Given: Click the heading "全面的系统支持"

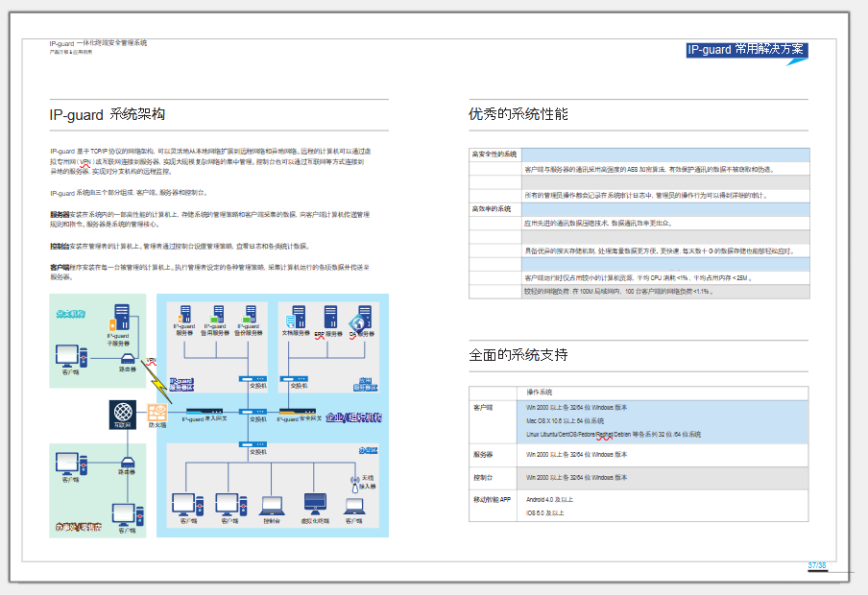Looking at the screenshot, I should (x=518, y=355).
